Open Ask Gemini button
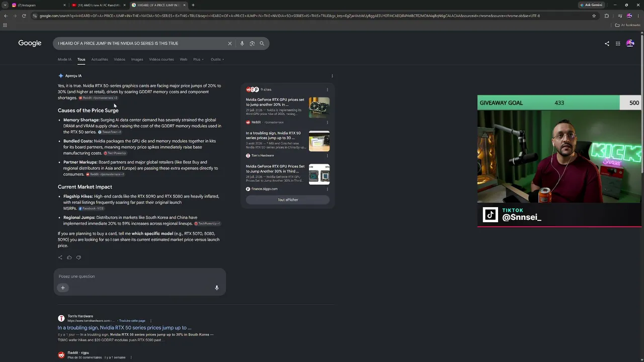This screenshot has height=362, width=644. [591, 5]
